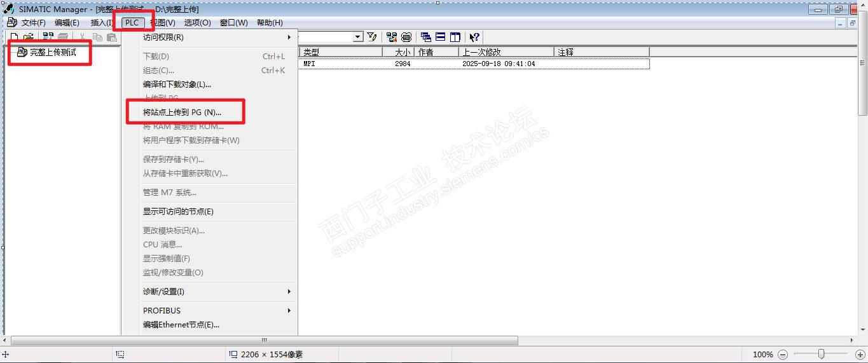Click the S7 memory card toolbar icon
868x363 pixels.
tap(62, 38)
